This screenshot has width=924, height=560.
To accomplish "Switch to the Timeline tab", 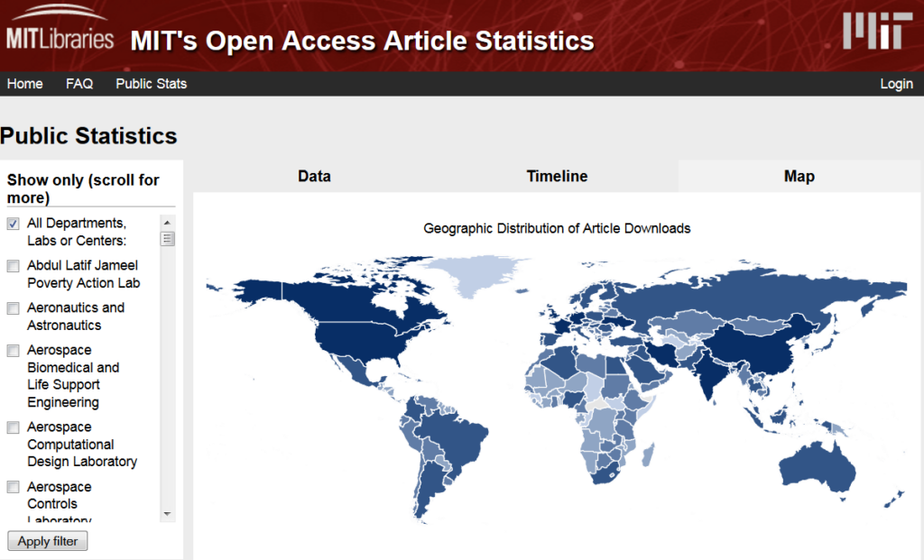I will point(557,176).
